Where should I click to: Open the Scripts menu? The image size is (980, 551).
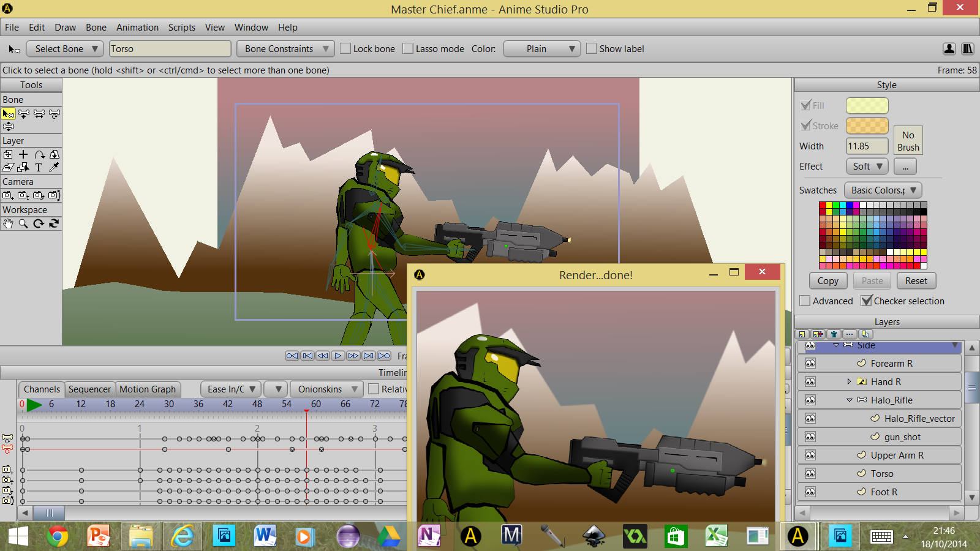click(x=182, y=28)
